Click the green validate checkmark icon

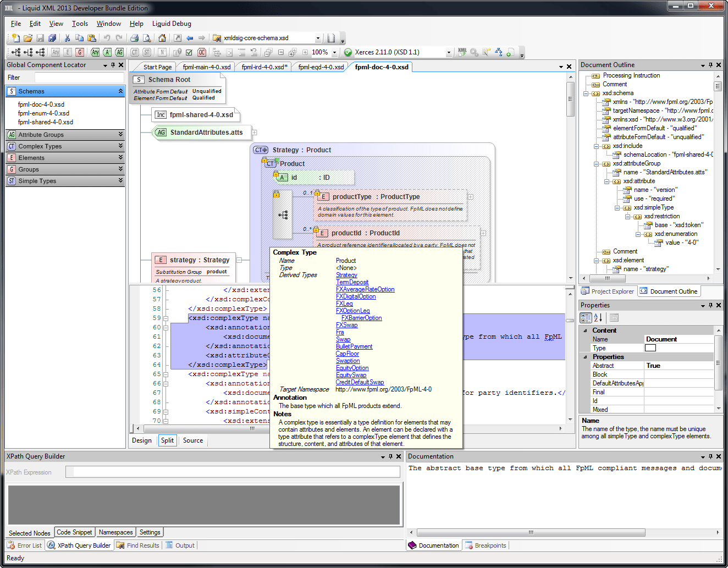pyautogui.click(x=348, y=52)
